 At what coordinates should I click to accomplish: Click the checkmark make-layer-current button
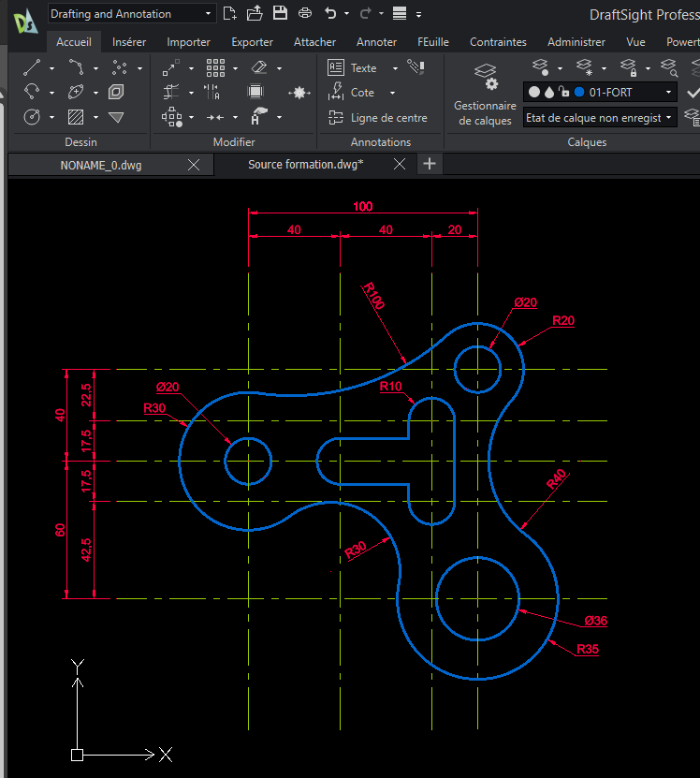pos(693,93)
